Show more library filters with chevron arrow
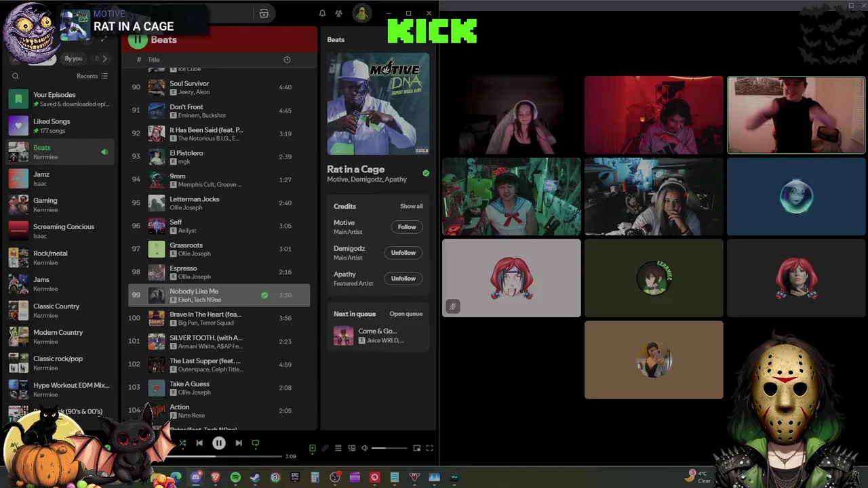The width and height of the screenshot is (868, 488). coord(104,59)
